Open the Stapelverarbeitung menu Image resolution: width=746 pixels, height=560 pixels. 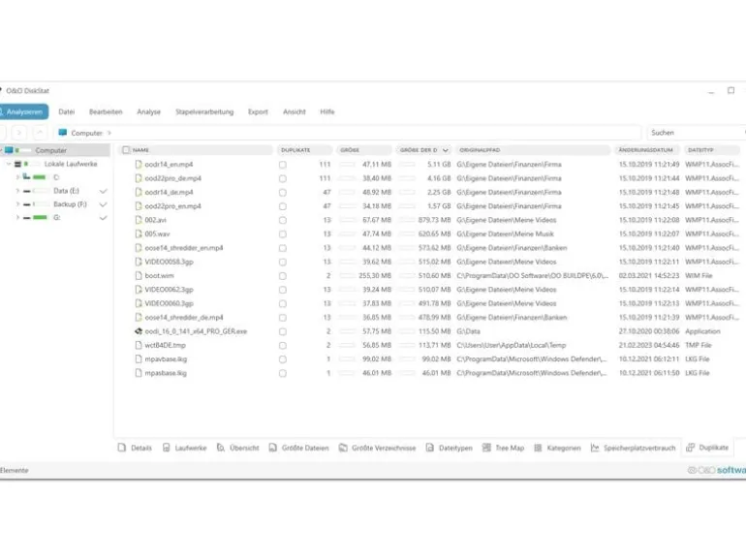204,111
